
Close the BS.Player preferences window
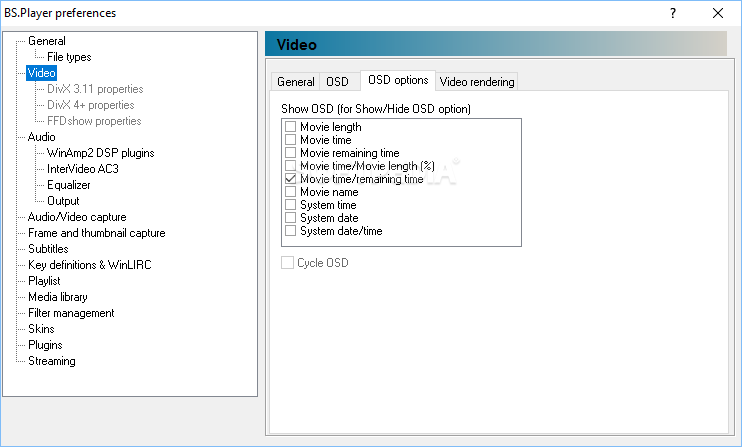click(717, 13)
